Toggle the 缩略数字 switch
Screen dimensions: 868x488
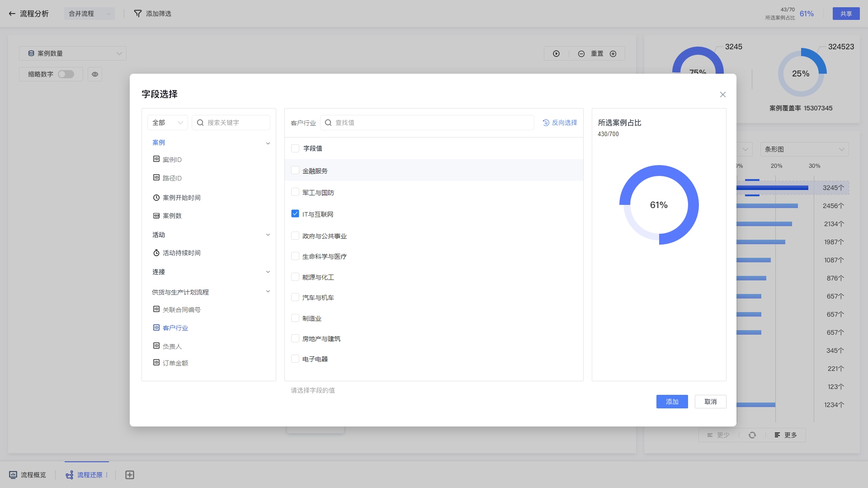[x=66, y=74]
